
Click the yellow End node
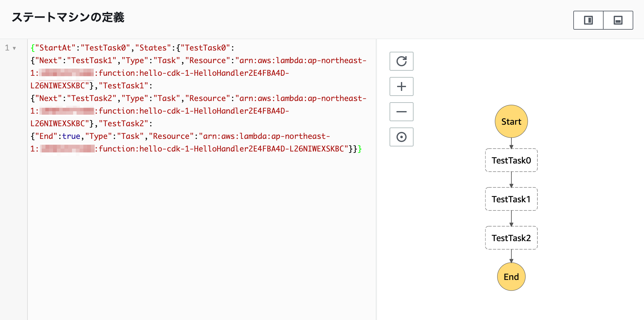(511, 277)
